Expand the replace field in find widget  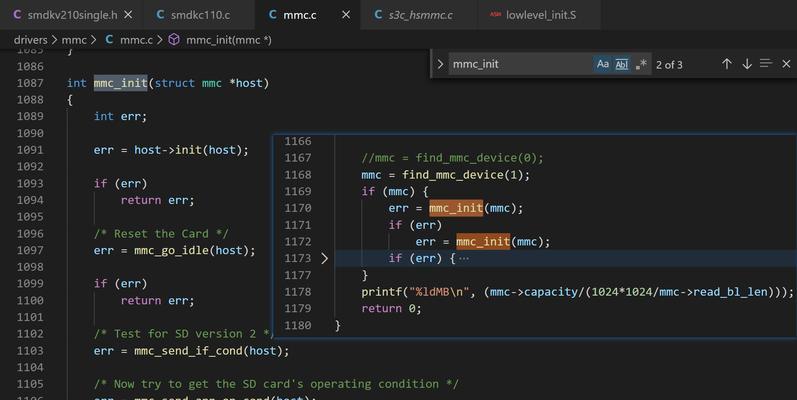click(x=440, y=64)
